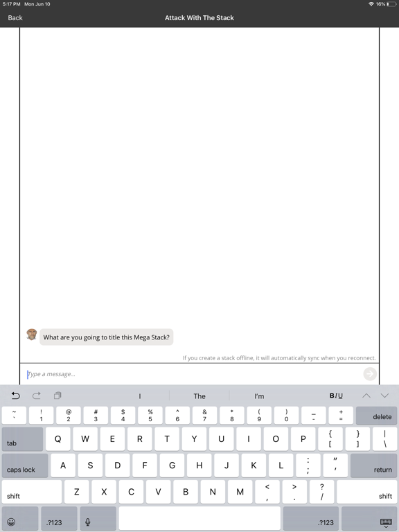This screenshot has height=532, width=399.
Task: Choose the "I'm" word suggestion
Action: point(259,396)
